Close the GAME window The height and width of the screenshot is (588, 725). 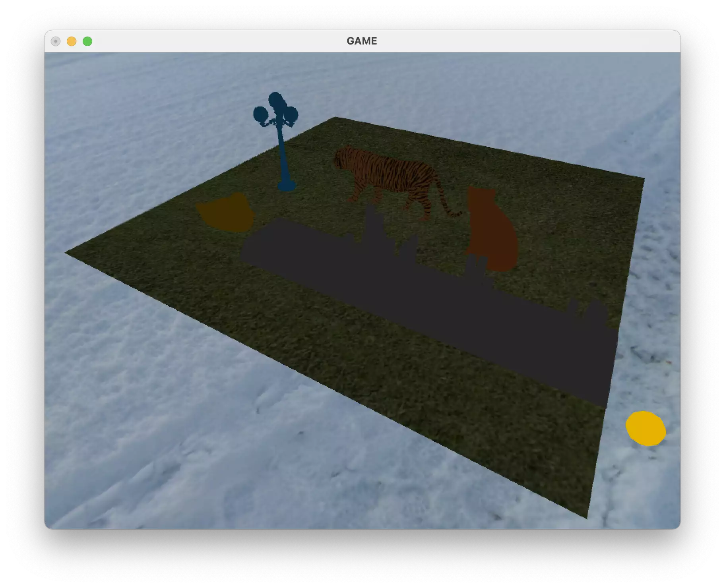pos(56,41)
